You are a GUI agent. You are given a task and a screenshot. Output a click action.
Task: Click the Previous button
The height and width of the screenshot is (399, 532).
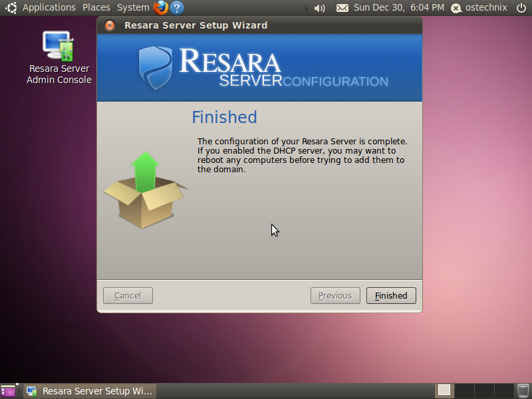(x=335, y=295)
